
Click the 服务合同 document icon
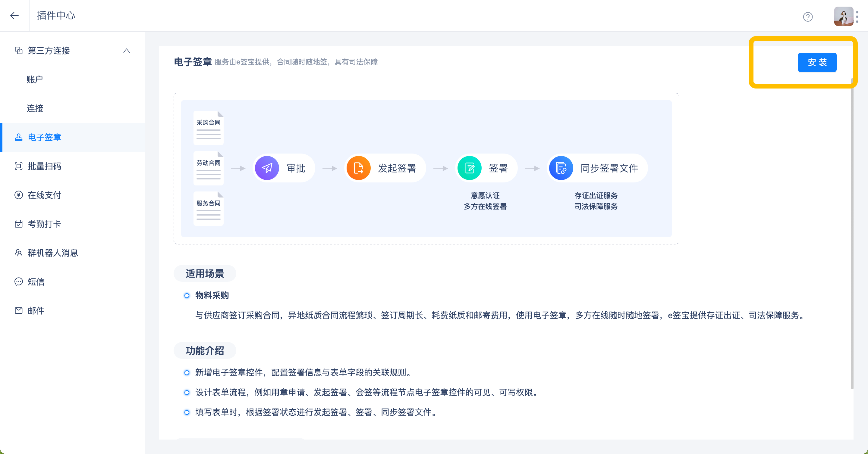(x=209, y=209)
